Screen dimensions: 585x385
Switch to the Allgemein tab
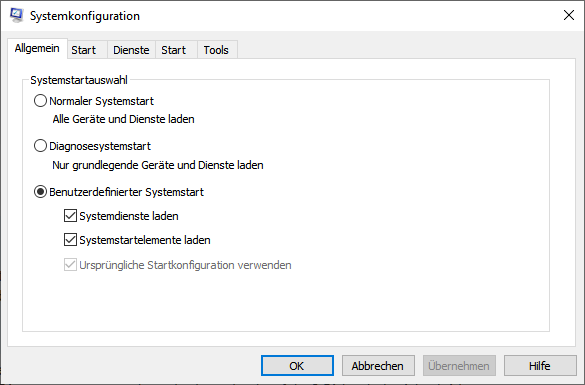[37, 48]
